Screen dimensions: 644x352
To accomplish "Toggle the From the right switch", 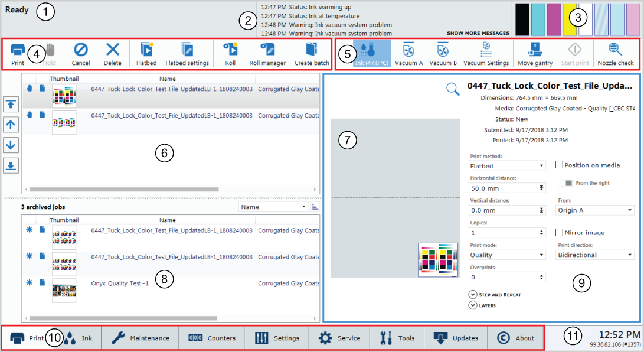I will [565, 183].
